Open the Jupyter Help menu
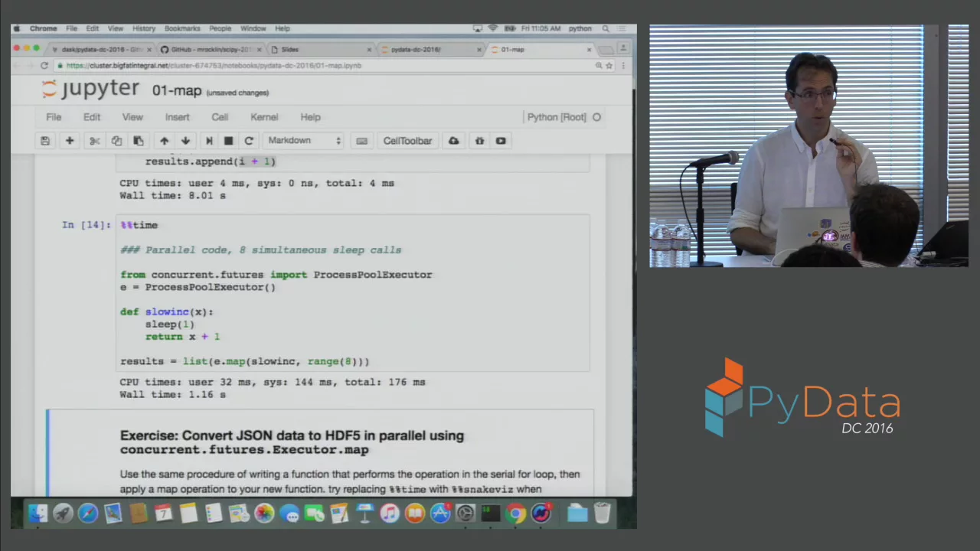Screen dimensions: 980x551 pos(310,117)
